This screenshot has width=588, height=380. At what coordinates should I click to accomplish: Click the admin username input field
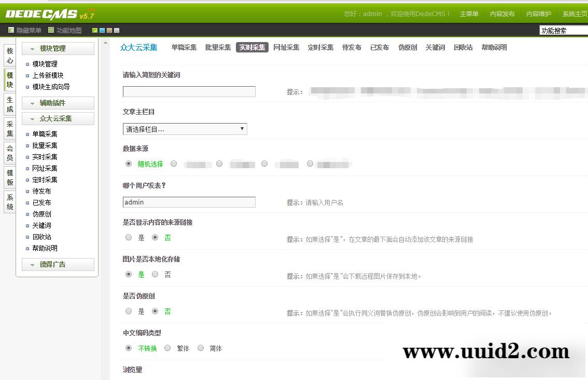coord(189,202)
